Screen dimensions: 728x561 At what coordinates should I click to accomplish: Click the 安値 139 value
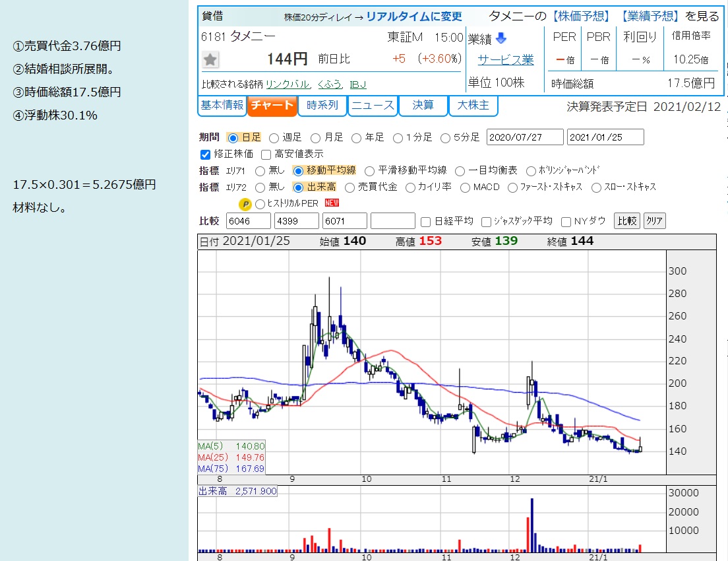pyautogui.click(x=506, y=241)
